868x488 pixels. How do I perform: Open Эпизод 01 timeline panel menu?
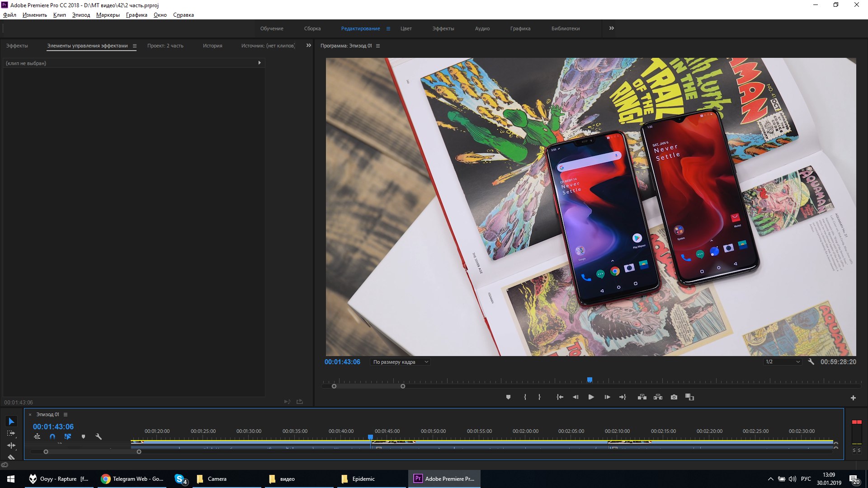(x=66, y=414)
